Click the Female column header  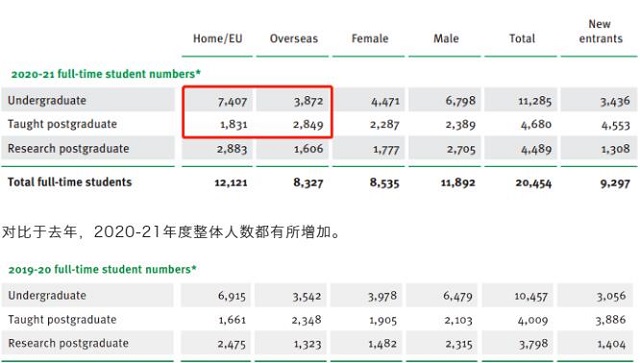(x=370, y=39)
